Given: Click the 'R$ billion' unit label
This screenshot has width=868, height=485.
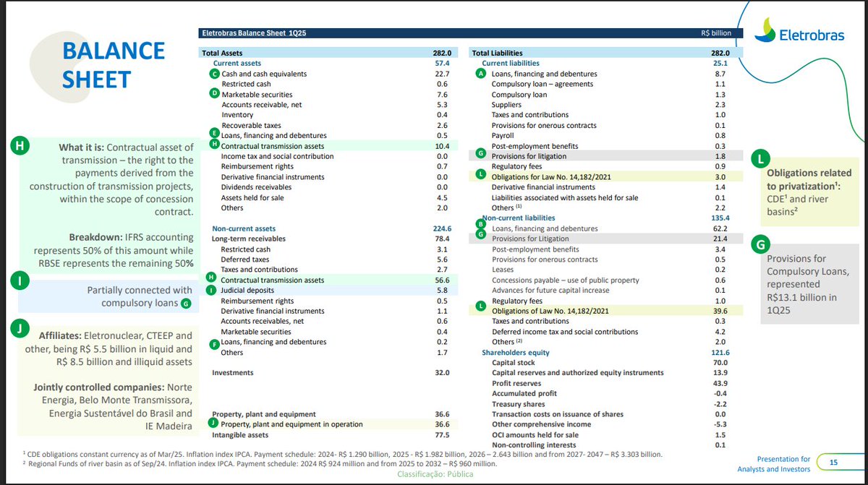Looking at the screenshot, I should (x=716, y=33).
